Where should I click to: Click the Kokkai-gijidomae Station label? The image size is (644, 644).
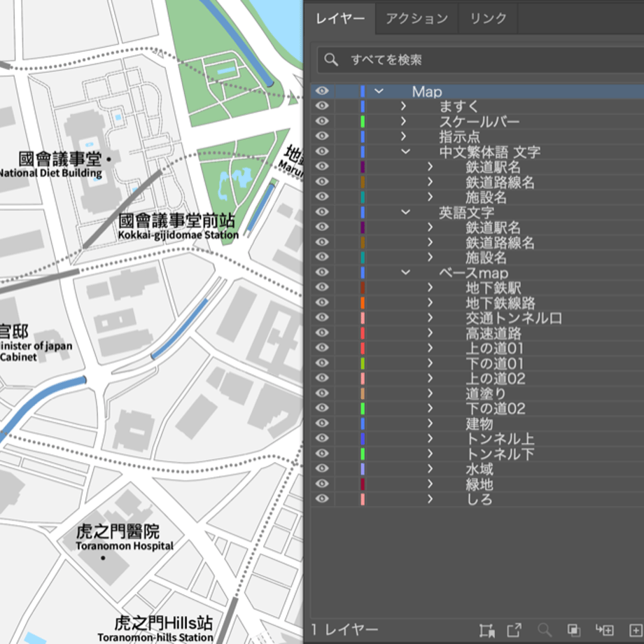coord(178,235)
